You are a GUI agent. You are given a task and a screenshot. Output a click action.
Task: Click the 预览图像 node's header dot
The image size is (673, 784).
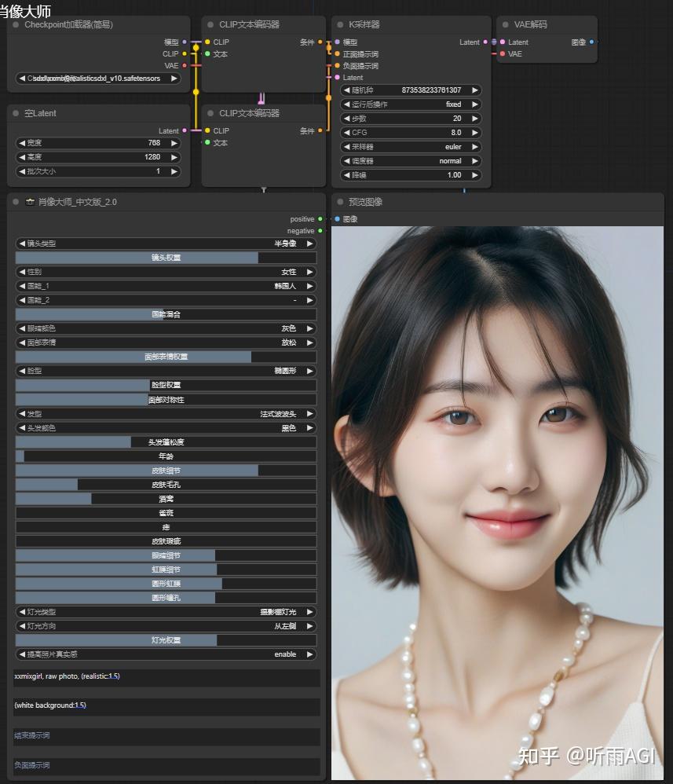coord(338,202)
